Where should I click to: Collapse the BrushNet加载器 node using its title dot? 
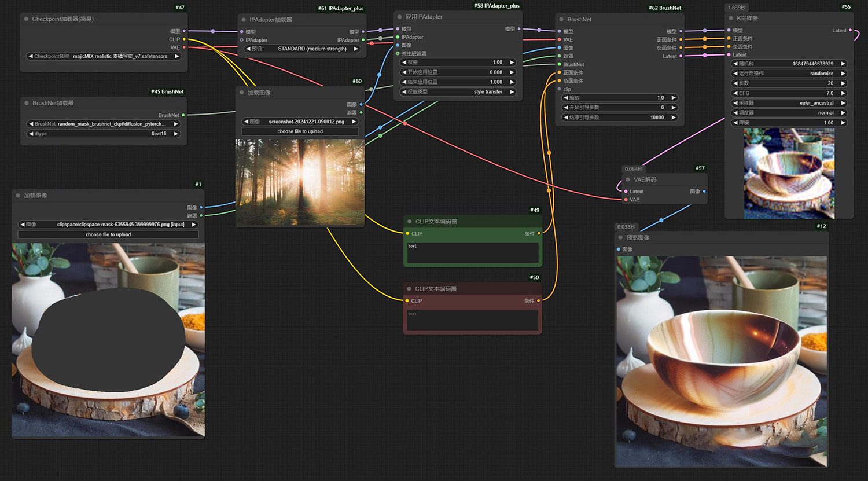pyautogui.click(x=27, y=103)
